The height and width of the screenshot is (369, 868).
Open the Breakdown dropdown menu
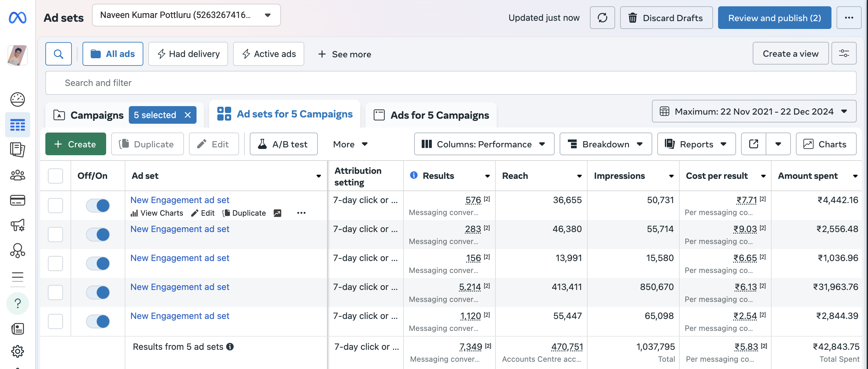click(x=605, y=144)
